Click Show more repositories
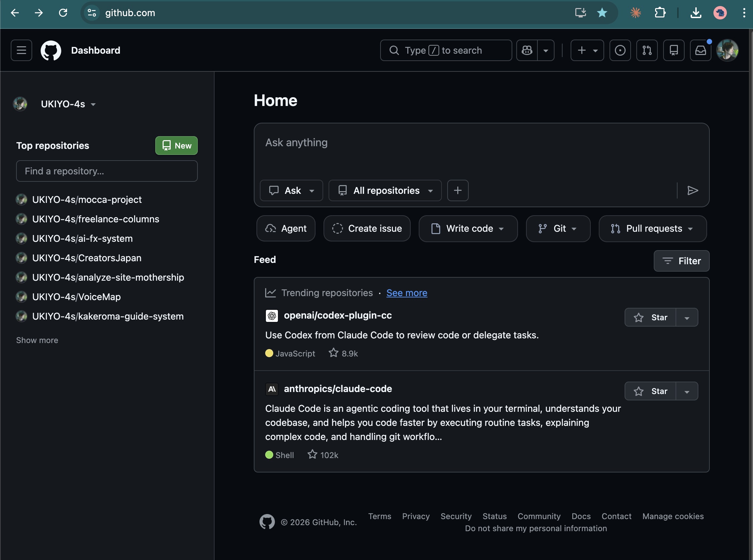The height and width of the screenshot is (560, 753). point(37,340)
